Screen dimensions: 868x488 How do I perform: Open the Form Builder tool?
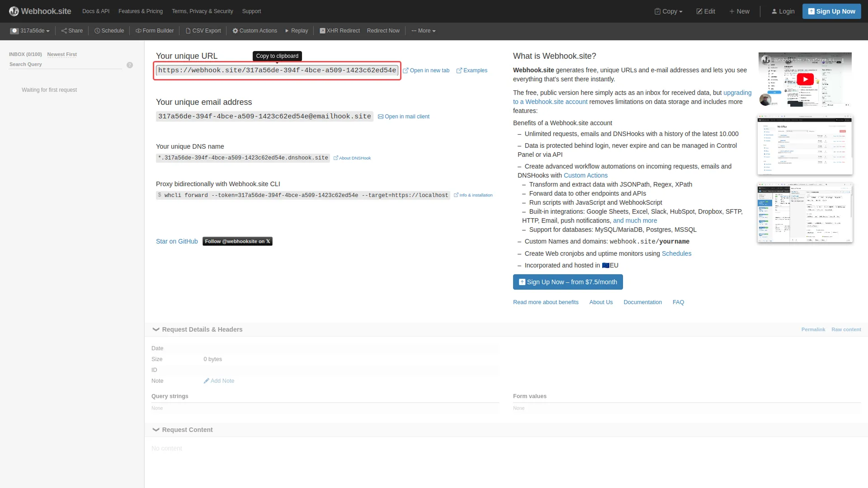click(155, 31)
